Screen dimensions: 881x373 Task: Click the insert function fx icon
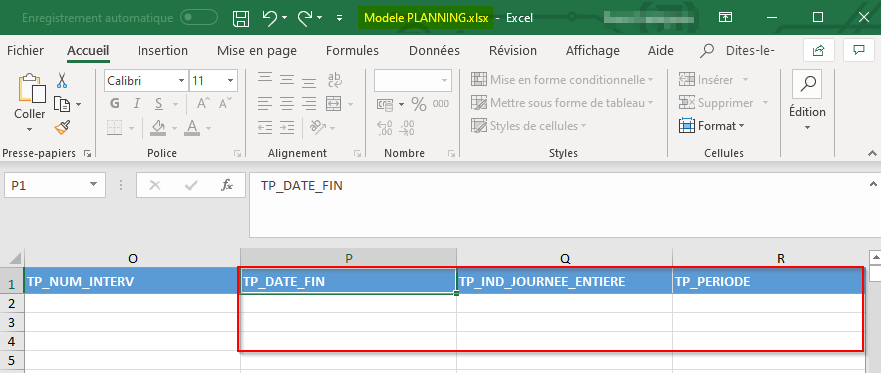coord(227,185)
